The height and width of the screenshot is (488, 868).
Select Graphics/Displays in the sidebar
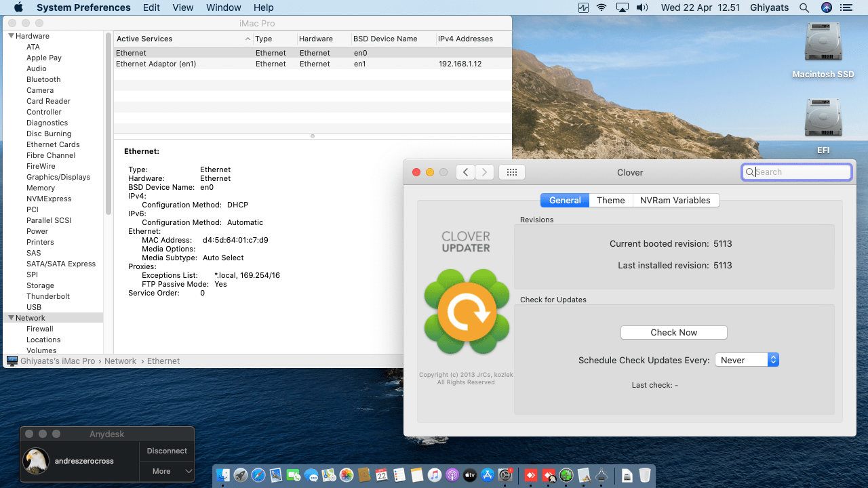click(x=58, y=177)
